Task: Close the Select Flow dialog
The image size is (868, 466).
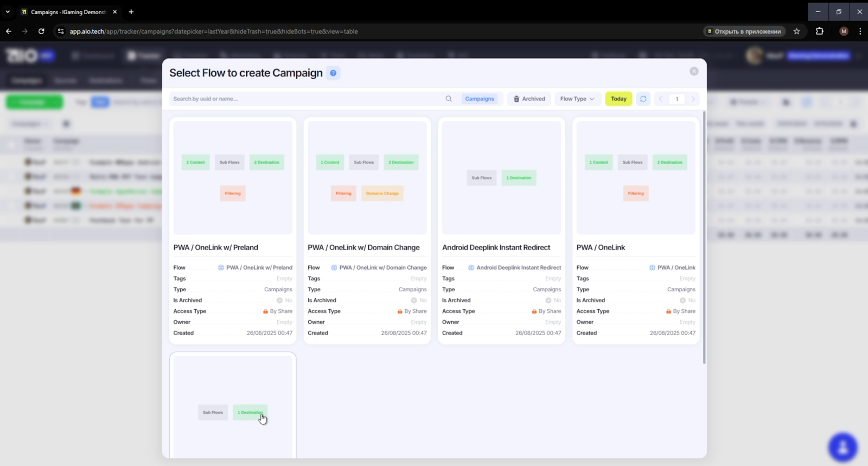Action: 694,72
